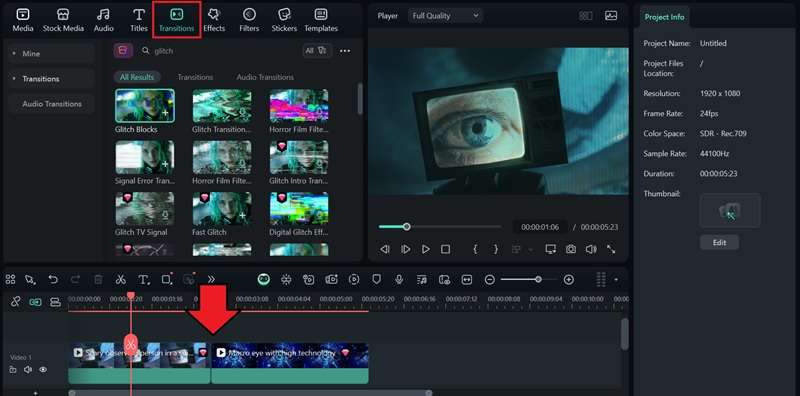The image size is (800, 396).
Task: Zoom in the timeline with plus button
Action: point(569,280)
